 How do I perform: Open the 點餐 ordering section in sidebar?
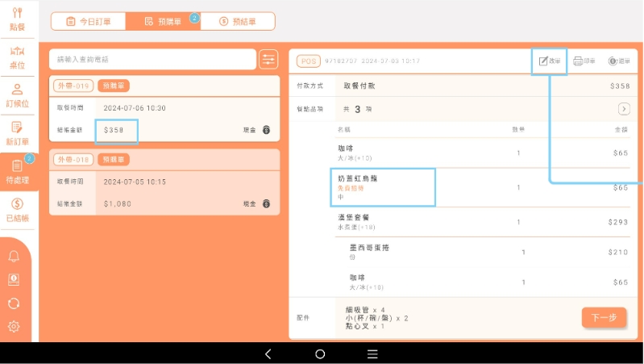click(x=16, y=19)
